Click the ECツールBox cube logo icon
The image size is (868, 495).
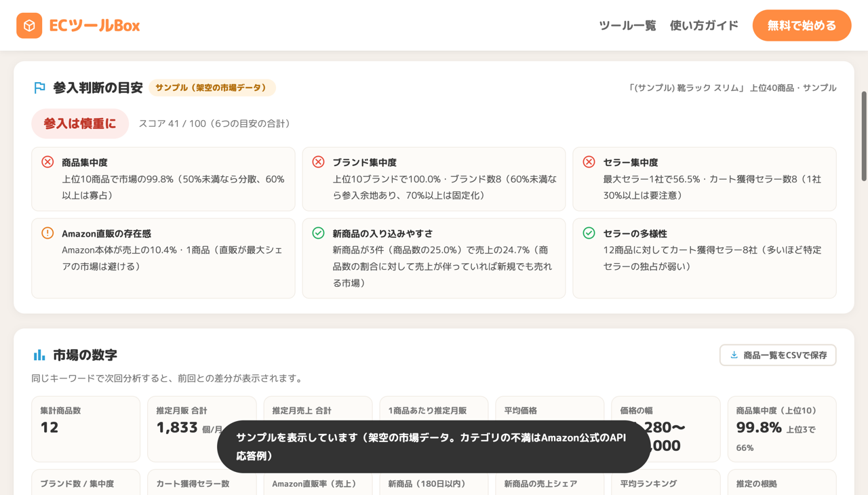point(29,26)
